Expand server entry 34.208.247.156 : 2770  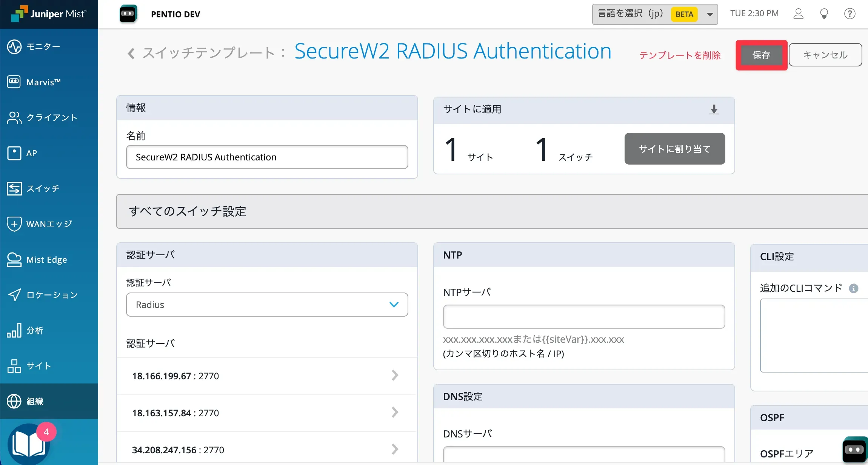pyautogui.click(x=267, y=450)
